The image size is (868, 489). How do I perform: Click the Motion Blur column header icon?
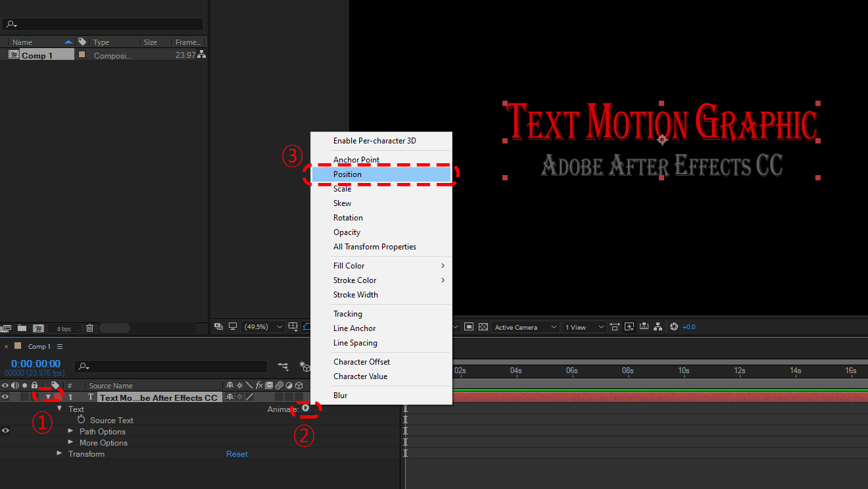pyautogui.click(x=279, y=386)
